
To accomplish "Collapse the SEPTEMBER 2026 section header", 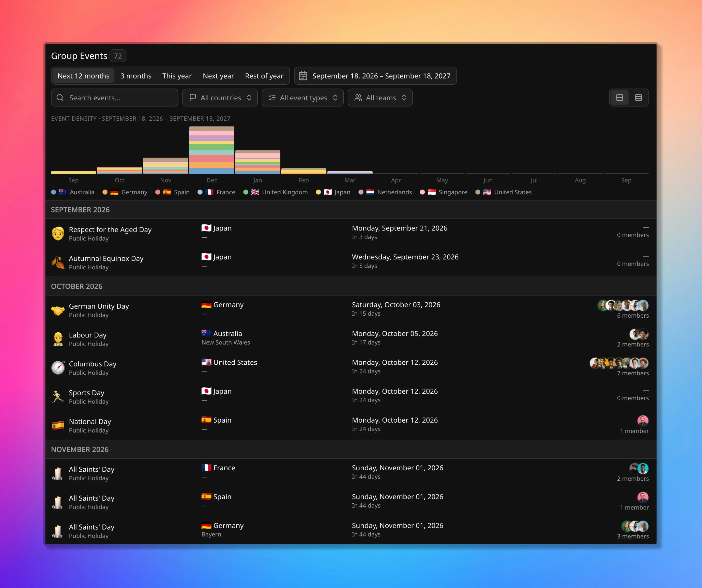I will 351,210.
